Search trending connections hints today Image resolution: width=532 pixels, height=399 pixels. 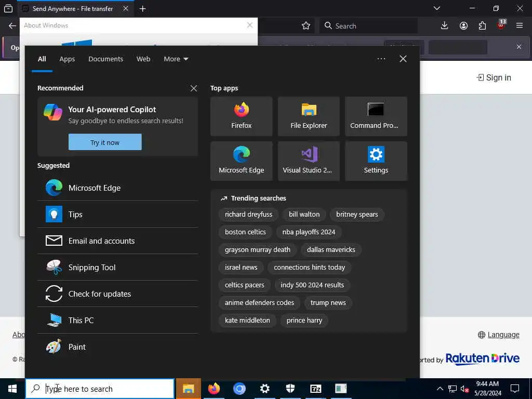tap(310, 268)
